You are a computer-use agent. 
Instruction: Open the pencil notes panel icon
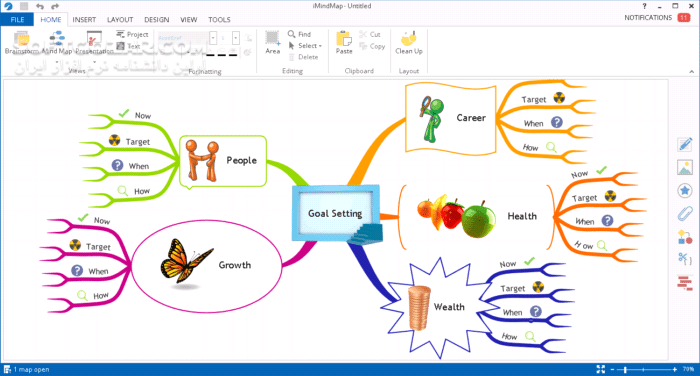click(685, 144)
